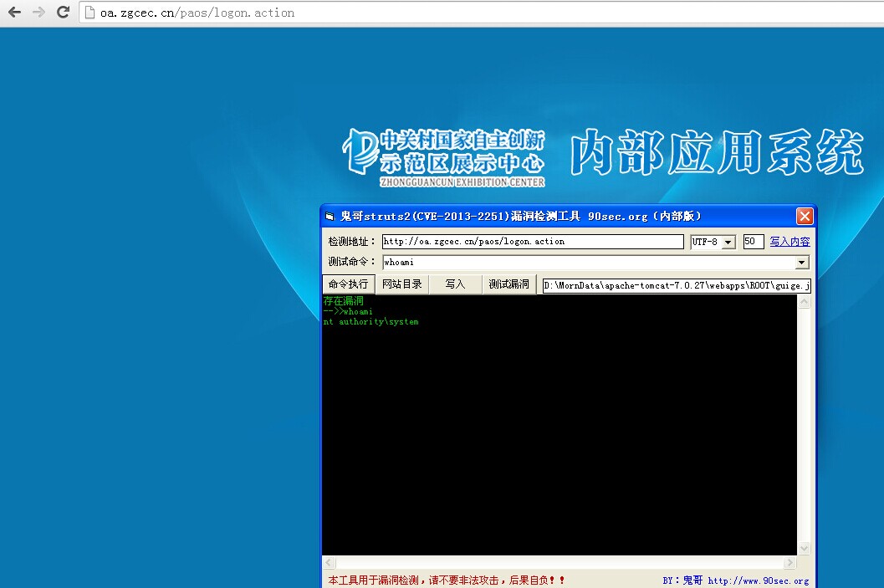This screenshot has height=588, width=884.
Task: Expand the whoami test command dropdown
Action: pyautogui.click(x=802, y=262)
